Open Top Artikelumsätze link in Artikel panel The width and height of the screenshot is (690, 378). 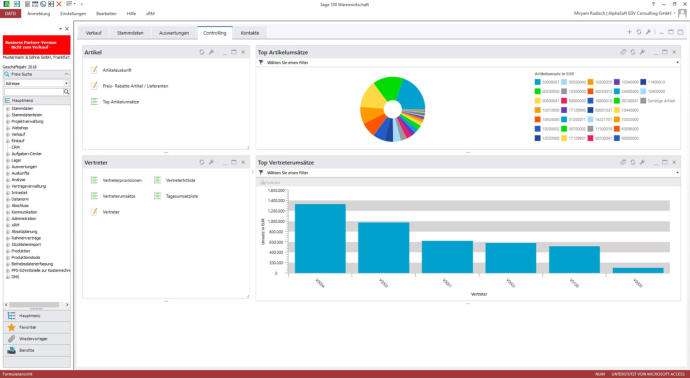point(121,102)
